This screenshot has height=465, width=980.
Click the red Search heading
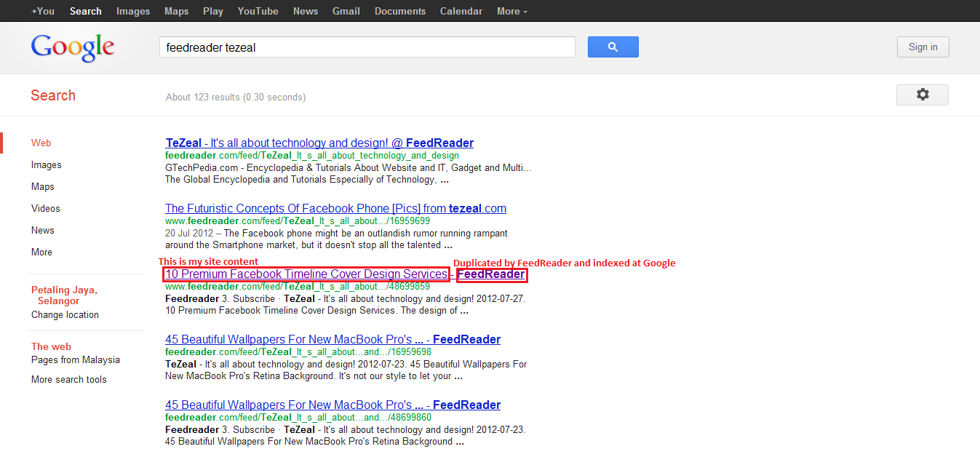pyautogui.click(x=53, y=95)
